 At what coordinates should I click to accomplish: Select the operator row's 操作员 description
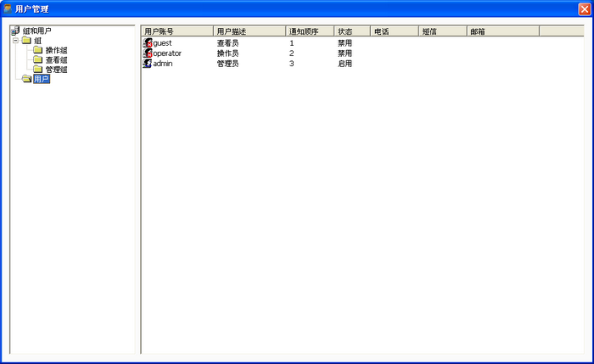227,53
